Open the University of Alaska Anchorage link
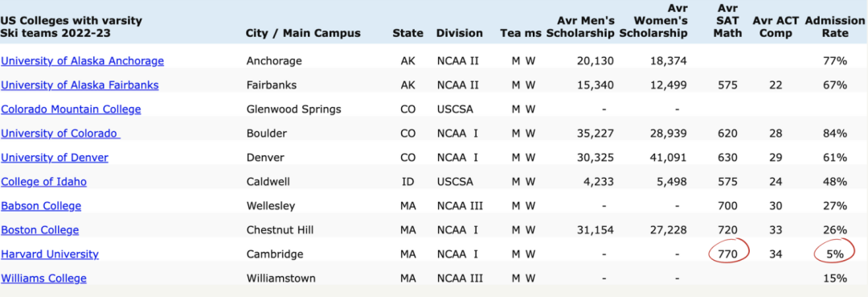This screenshot has width=868, height=297. (x=83, y=61)
